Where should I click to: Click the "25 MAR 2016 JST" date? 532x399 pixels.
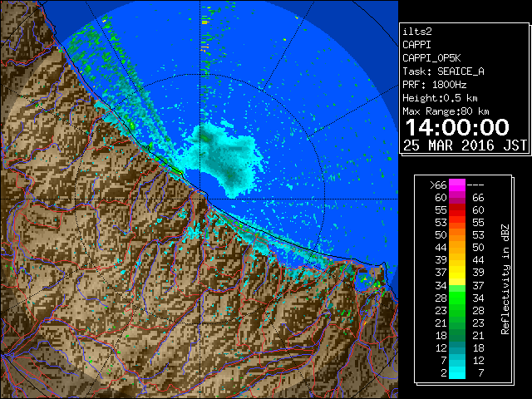click(465, 145)
